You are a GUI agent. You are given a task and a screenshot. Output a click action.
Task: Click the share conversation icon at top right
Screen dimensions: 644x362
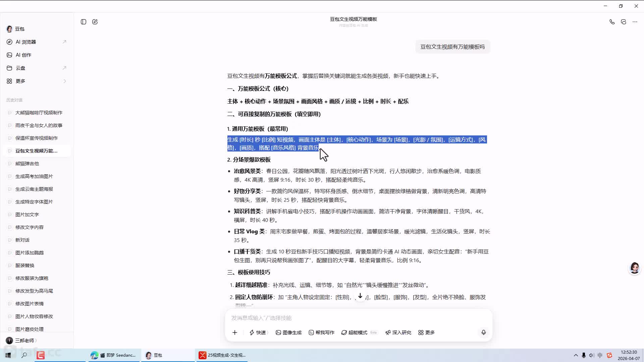(x=623, y=22)
